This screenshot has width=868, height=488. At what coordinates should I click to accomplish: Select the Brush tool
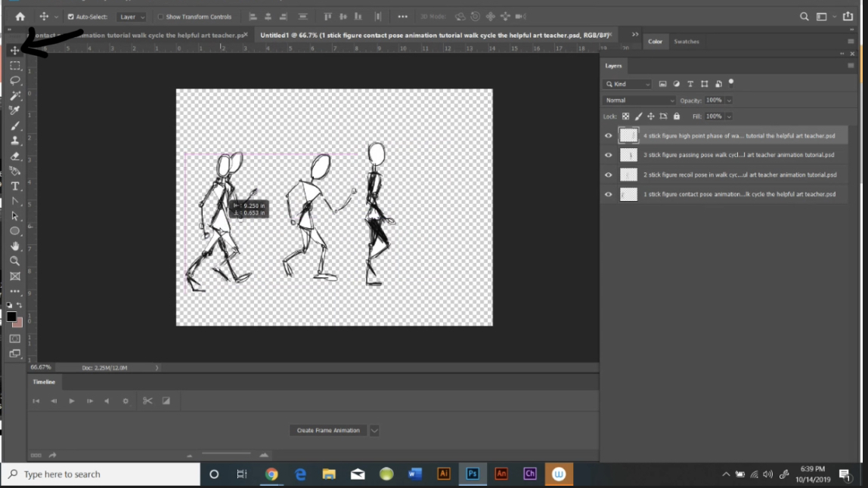coord(15,125)
